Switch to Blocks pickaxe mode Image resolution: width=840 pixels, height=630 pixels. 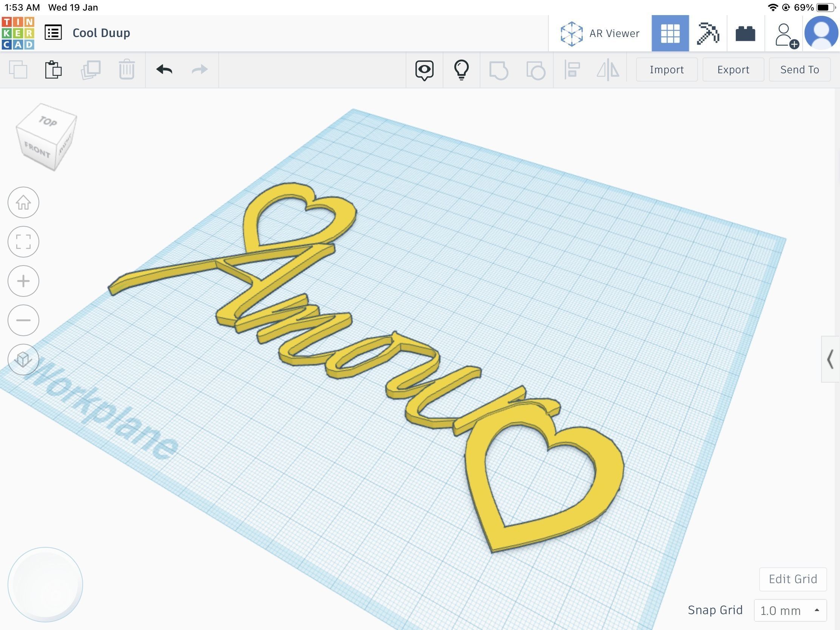708,33
